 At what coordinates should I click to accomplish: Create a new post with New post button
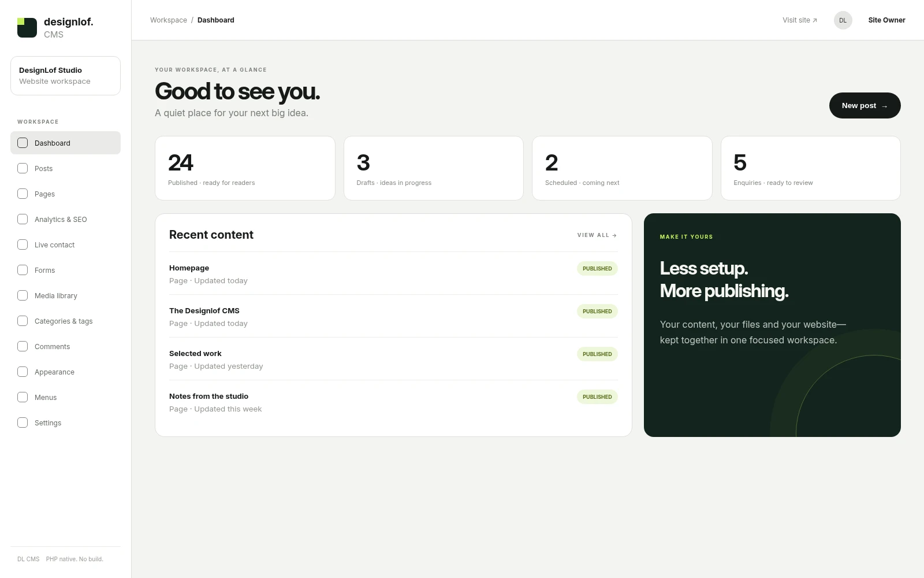click(865, 105)
